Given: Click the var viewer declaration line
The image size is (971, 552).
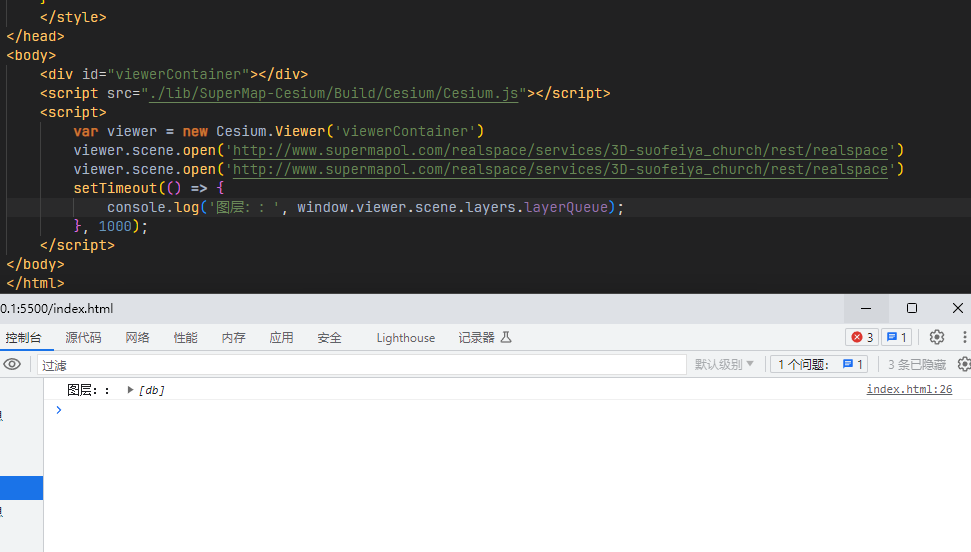Looking at the screenshot, I should (279, 131).
